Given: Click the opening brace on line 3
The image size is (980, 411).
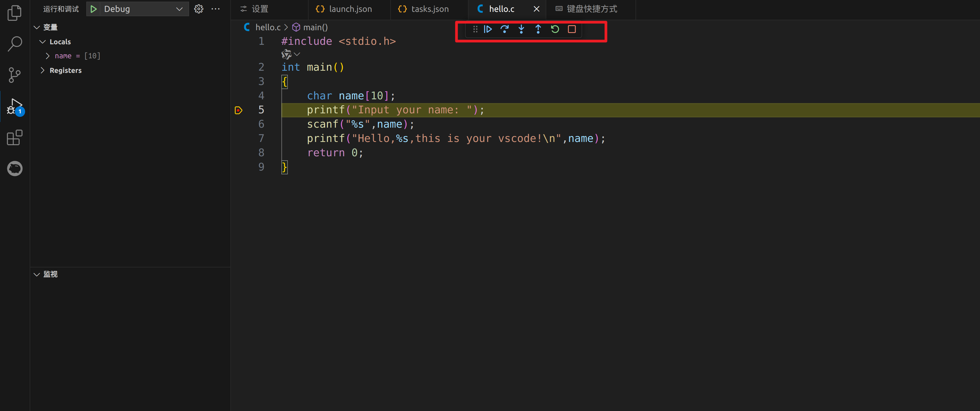Looking at the screenshot, I should tap(284, 81).
